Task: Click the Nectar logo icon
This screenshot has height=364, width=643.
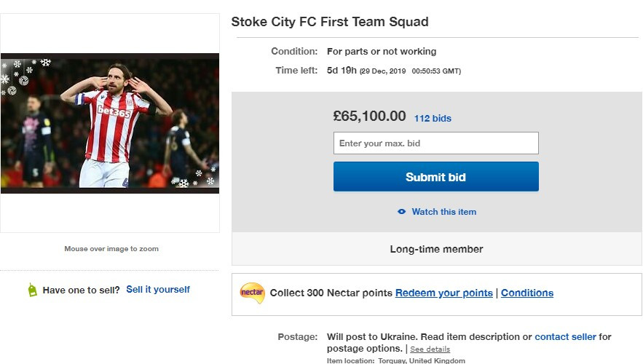Action: pos(252,293)
